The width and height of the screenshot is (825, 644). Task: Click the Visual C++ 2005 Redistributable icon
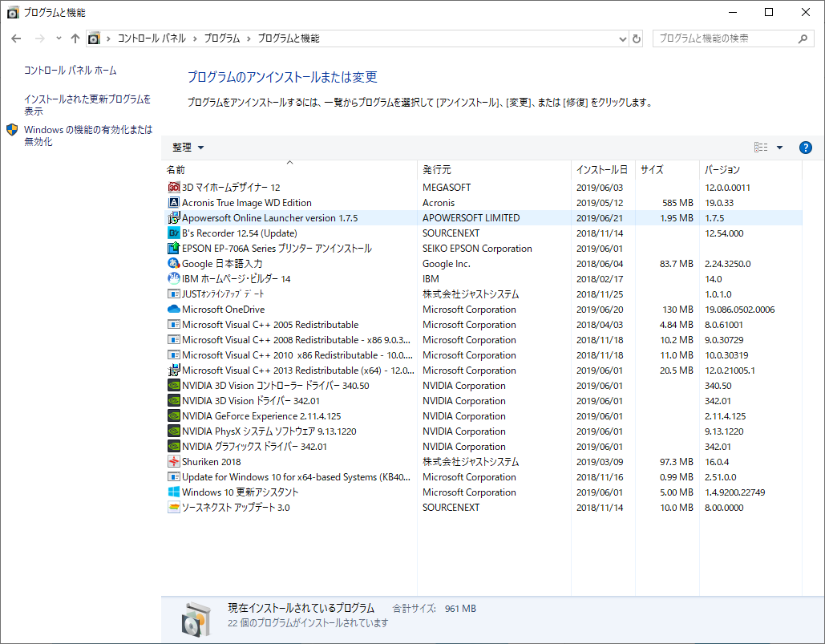tap(174, 325)
